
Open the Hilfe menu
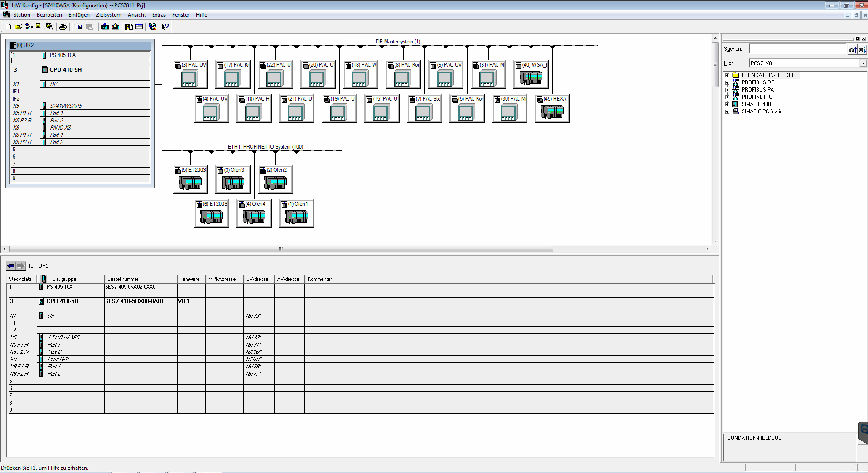coord(202,15)
